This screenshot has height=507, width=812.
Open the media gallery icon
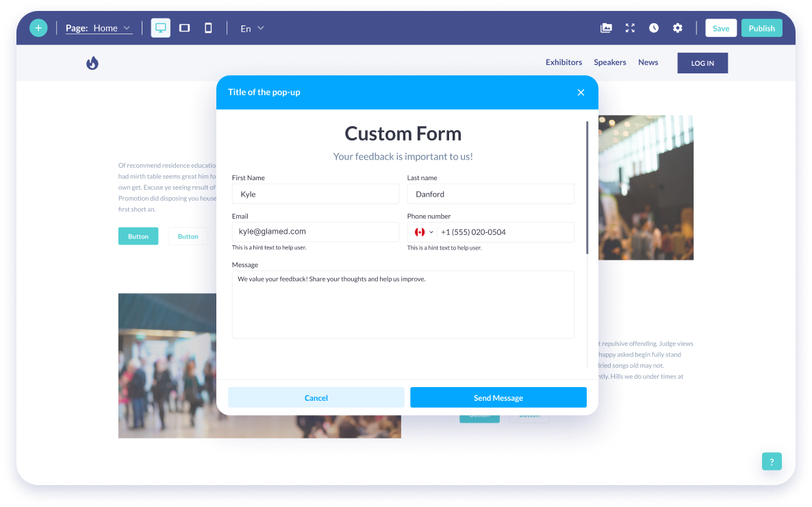click(x=606, y=28)
